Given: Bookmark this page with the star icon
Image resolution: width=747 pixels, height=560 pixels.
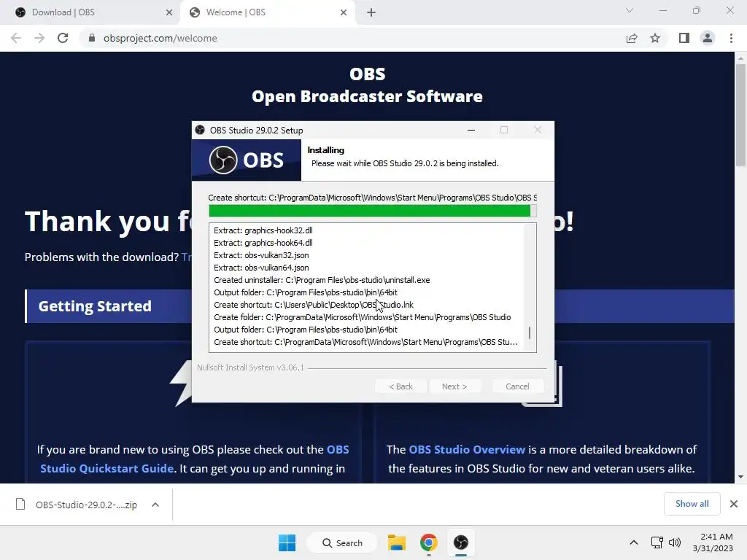Looking at the screenshot, I should coord(655,38).
